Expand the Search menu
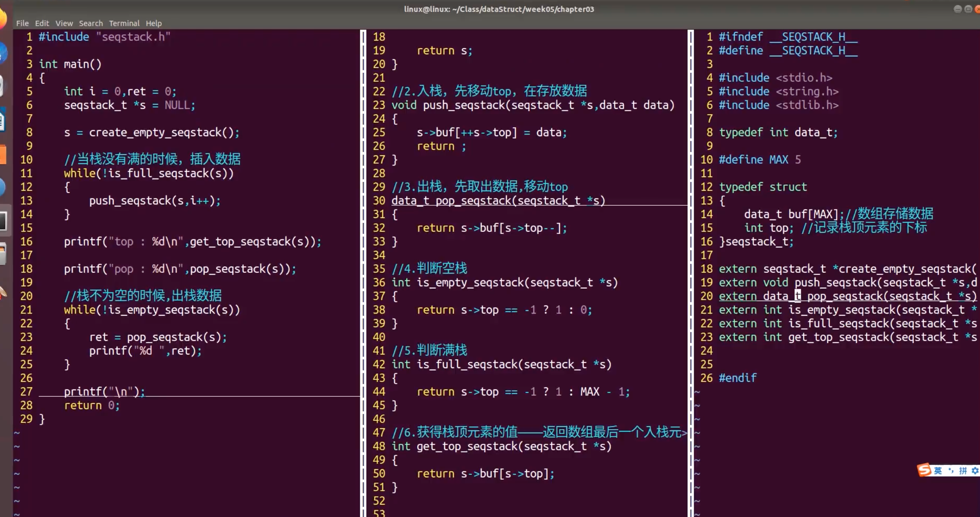980x517 pixels. pyautogui.click(x=91, y=23)
